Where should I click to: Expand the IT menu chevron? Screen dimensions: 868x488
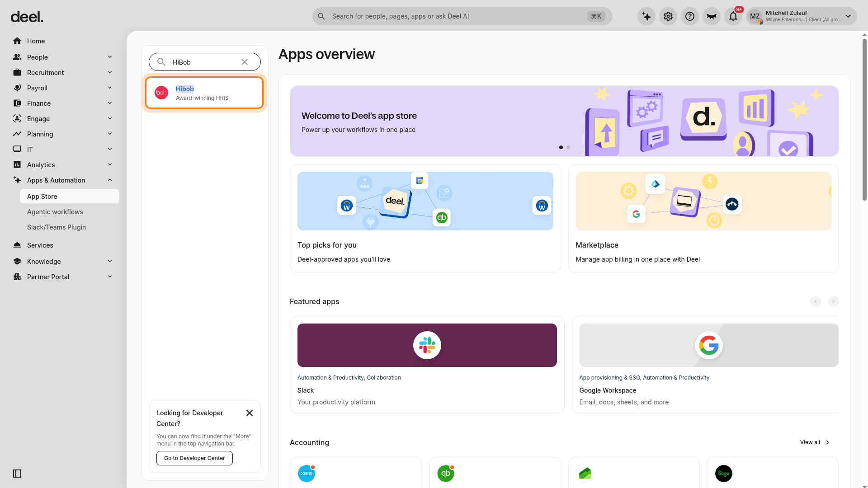(110, 149)
